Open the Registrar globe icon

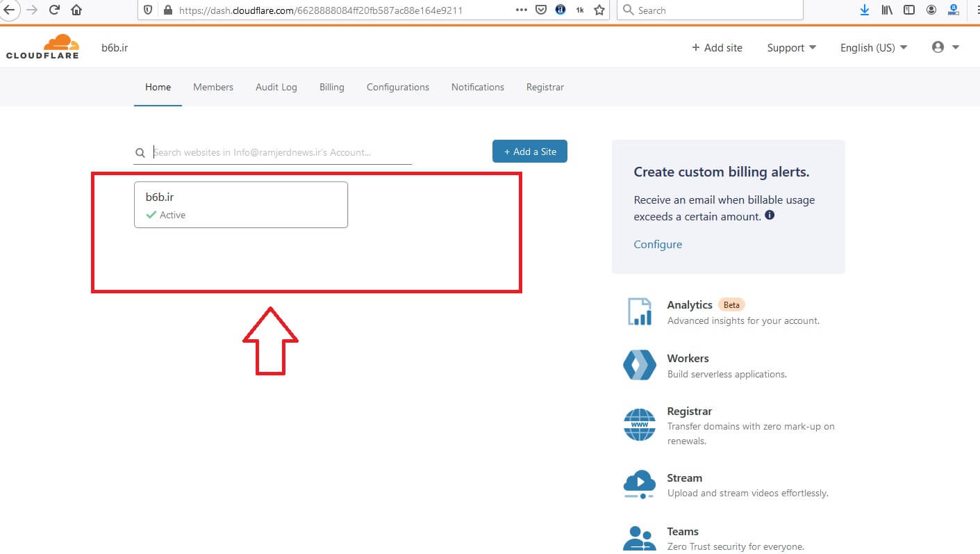[640, 425]
